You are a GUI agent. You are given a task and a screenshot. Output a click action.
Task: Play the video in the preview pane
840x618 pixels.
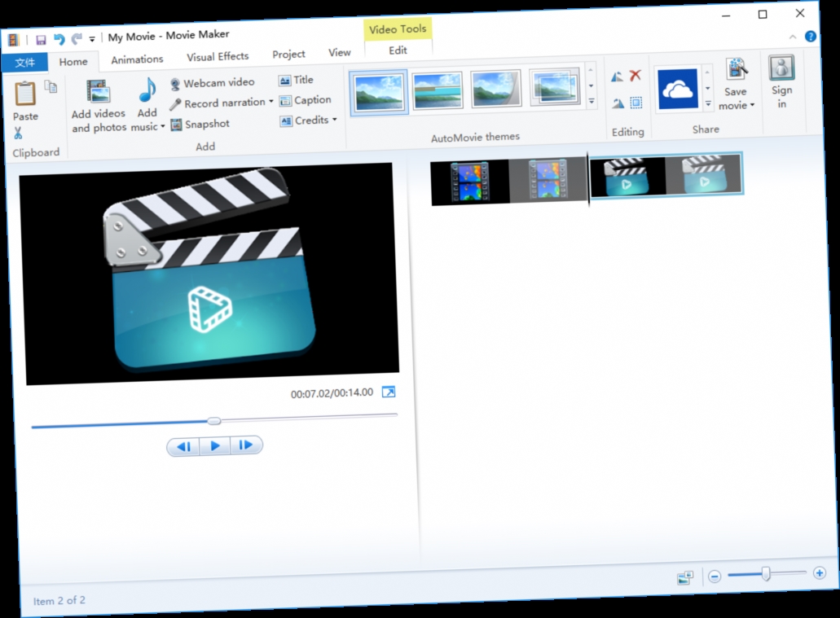(x=214, y=445)
